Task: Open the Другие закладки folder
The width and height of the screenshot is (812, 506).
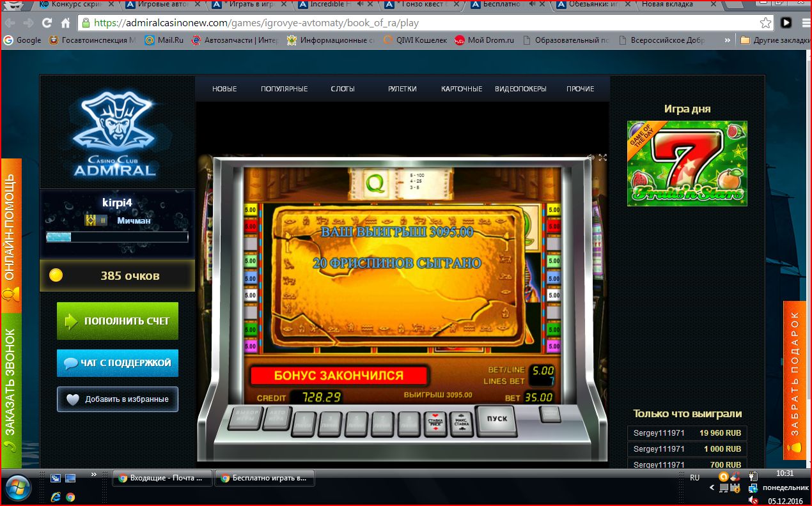Action: coord(774,40)
